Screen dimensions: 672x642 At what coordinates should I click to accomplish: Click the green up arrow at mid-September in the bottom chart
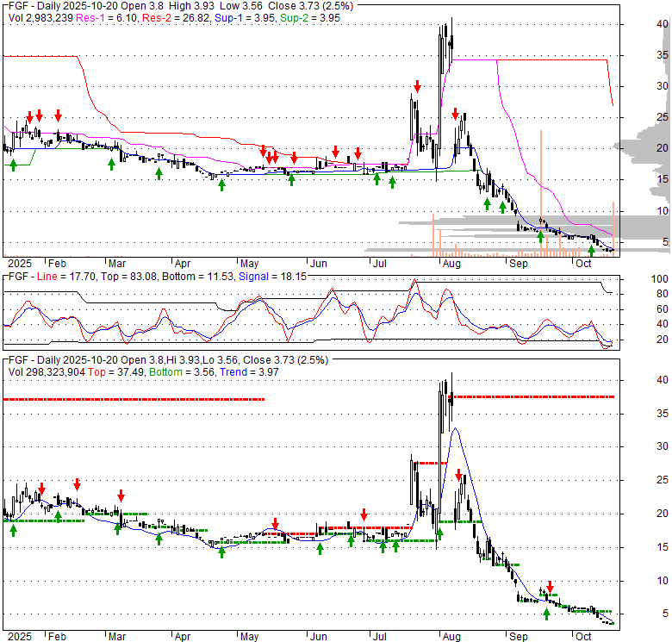[546, 613]
